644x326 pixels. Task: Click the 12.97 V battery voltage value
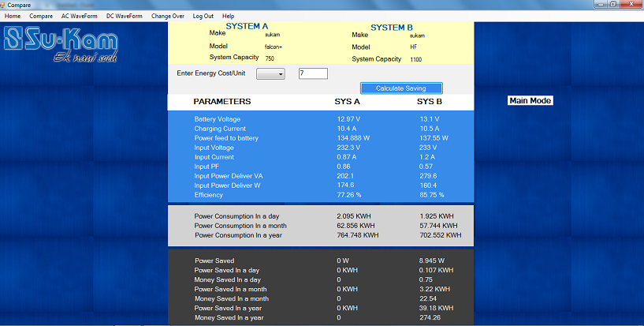tap(348, 119)
